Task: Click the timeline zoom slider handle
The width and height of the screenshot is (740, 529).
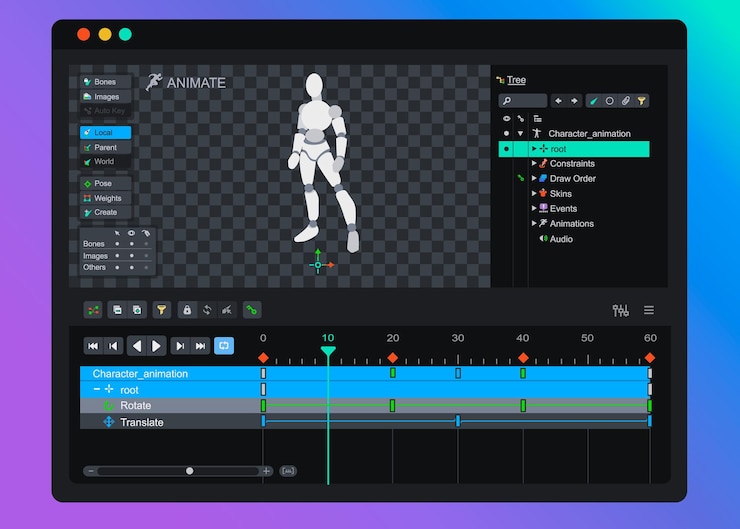Action: pyautogui.click(x=189, y=471)
